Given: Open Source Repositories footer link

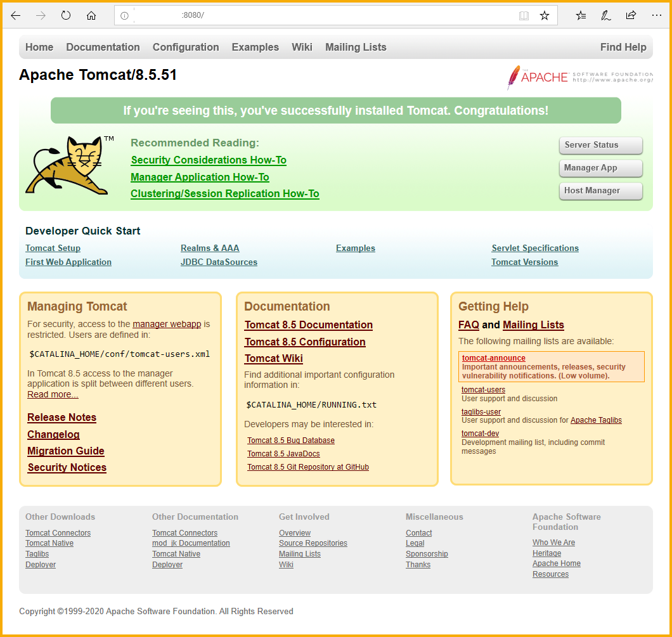Looking at the screenshot, I should tap(313, 543).
